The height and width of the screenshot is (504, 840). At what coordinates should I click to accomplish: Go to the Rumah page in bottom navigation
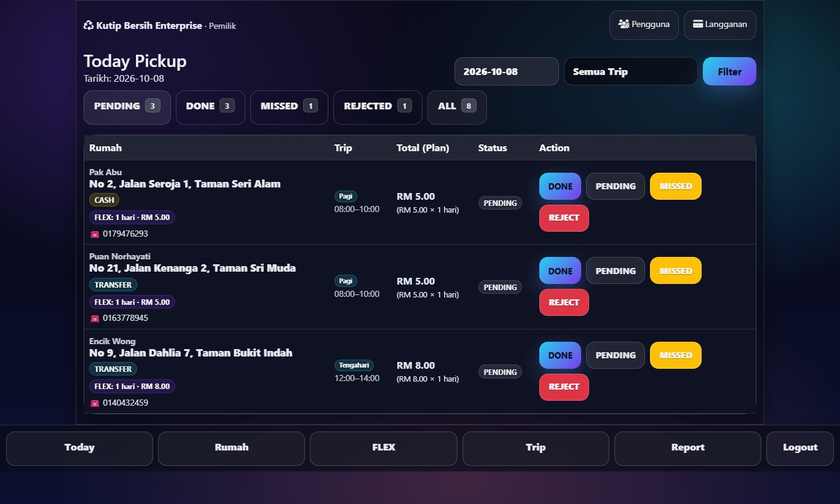pos(231,448)
